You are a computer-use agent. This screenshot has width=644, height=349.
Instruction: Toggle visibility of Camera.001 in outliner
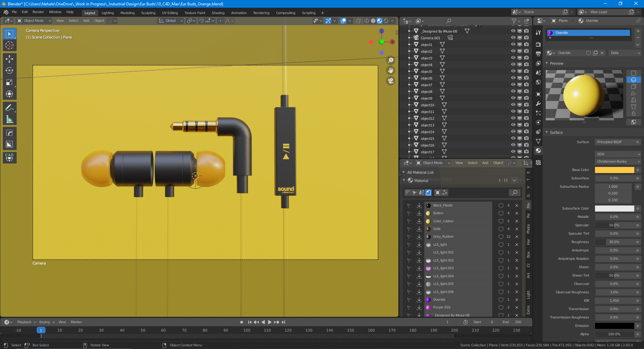(513, 38)
